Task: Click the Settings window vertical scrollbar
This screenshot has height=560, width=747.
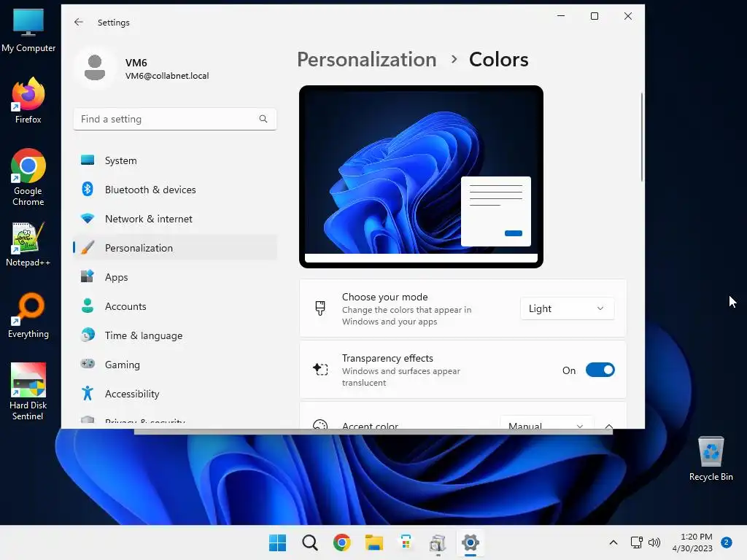Action: pyautogui.click(x=642, y=137)
